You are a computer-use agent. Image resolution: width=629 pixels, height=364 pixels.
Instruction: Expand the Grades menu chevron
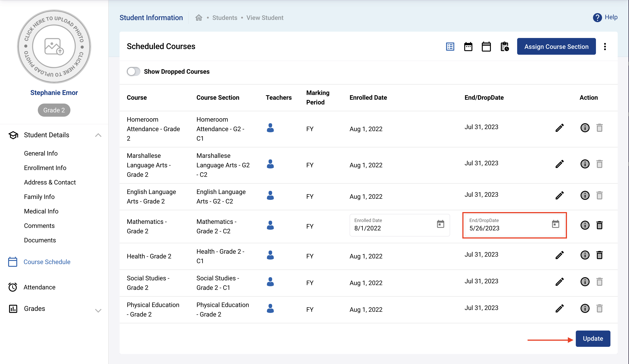point(98,310)
